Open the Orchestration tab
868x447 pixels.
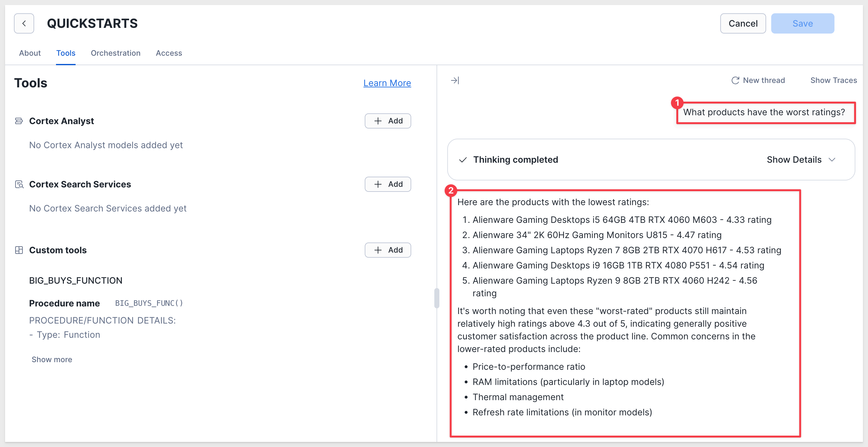click(115, 53)
